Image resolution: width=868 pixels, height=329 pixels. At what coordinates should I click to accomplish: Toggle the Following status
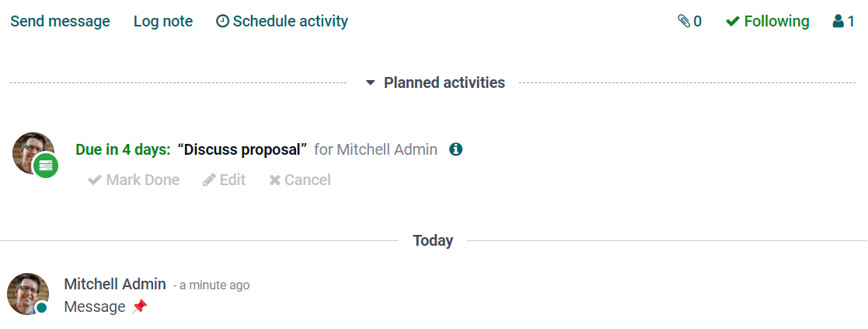point(767,22)
